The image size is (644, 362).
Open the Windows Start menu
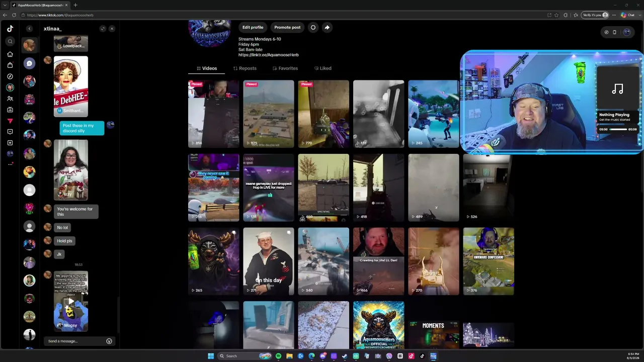point(211,356)
